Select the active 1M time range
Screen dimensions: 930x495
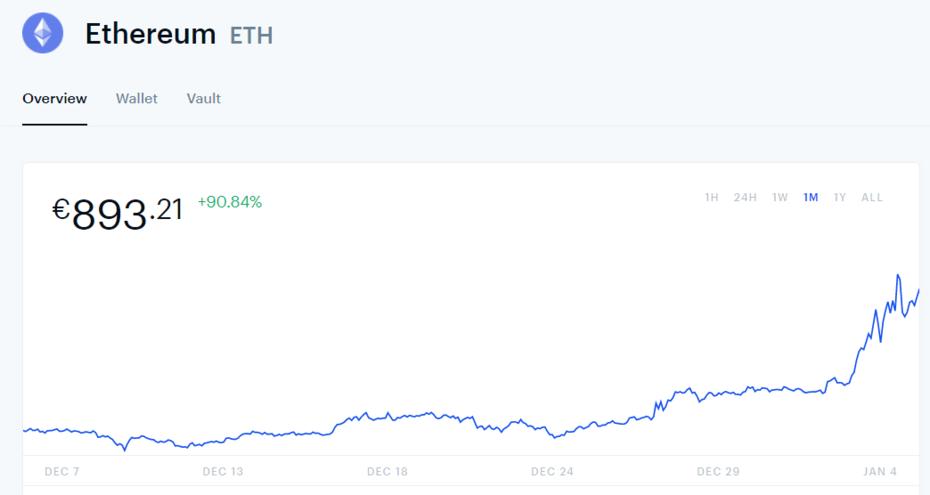pos(810,198)
